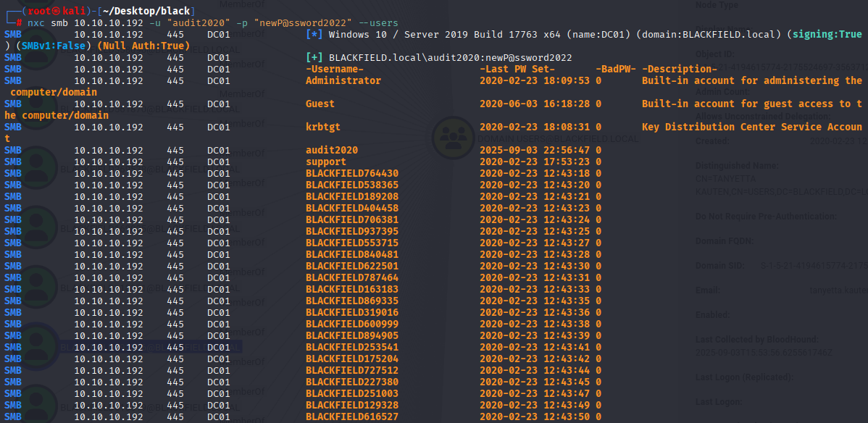The width and height of the screenshot is (868, 423).
Task: Click the -BadPW- column header
Action: click(x=616, y=70)
